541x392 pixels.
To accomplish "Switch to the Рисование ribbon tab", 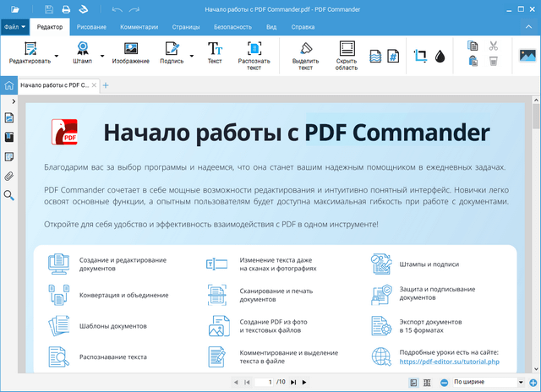I will 91,27.
